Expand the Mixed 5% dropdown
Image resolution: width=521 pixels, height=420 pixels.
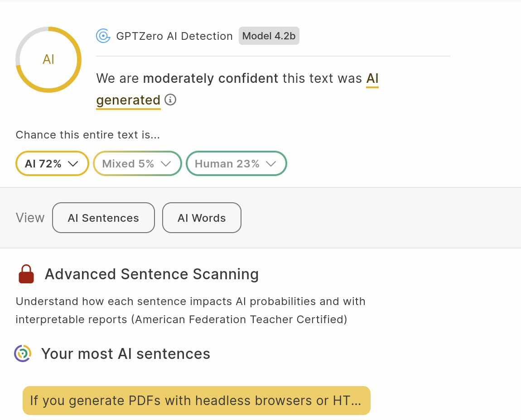pyautogui.click(x=137, y=163)
